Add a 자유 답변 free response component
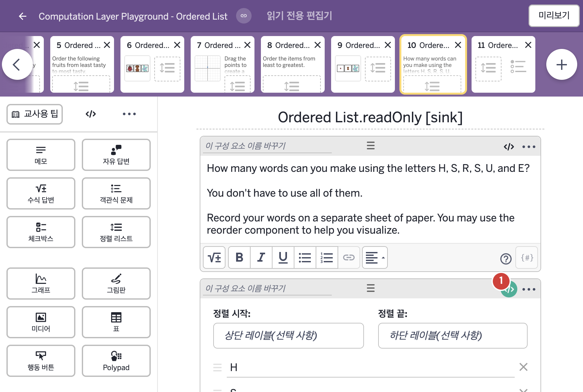583x392 pixels. (x=116, y=155)
